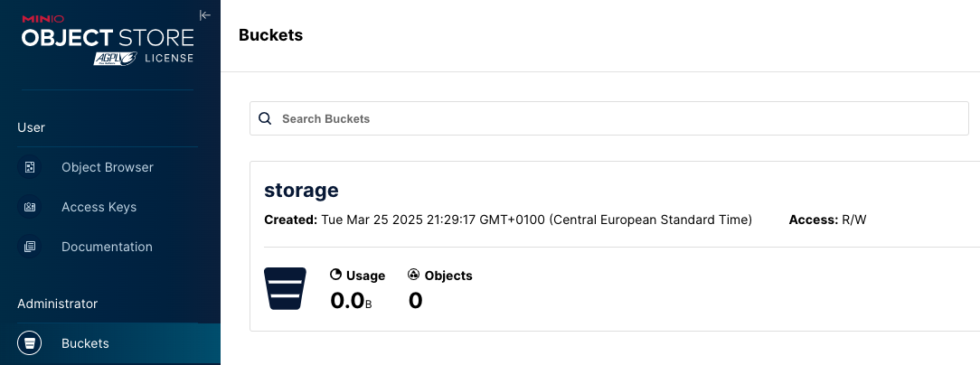This screenshot has height=365, width=980.
Task: Click the Access Keys sidebar icon
Action: (x=30, y=207)
